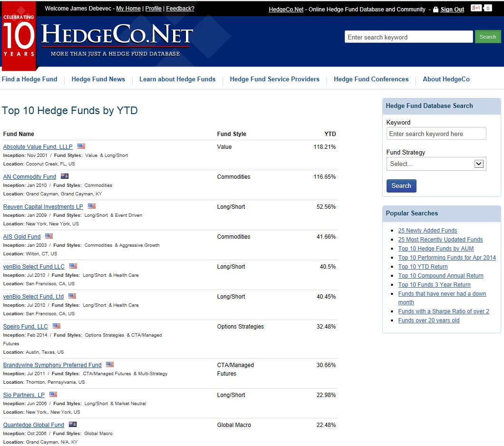The image size is (504, 446).
Task: View Funds with Sharpe Ratio over 2
Action: (x=444, y=311)
